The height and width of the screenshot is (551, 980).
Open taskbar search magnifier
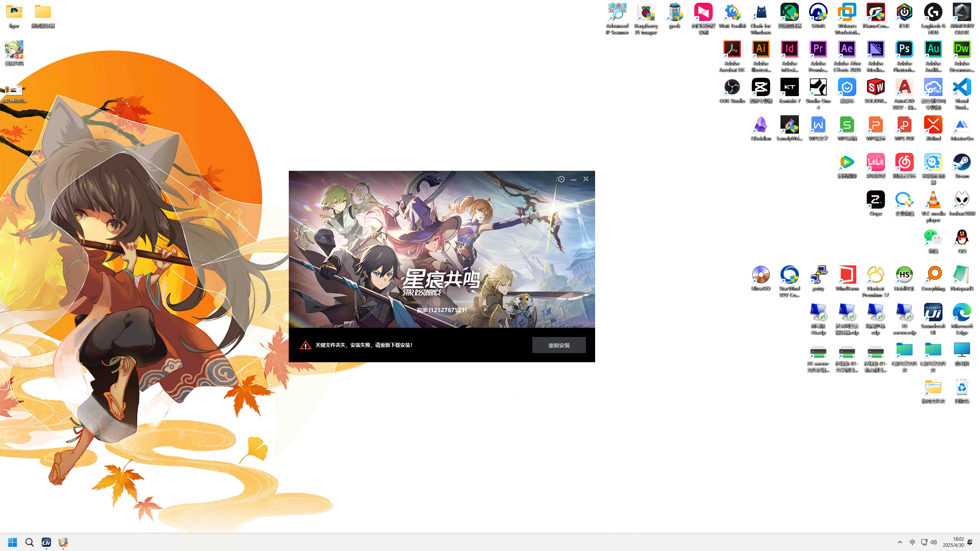[x=29, y=542]
